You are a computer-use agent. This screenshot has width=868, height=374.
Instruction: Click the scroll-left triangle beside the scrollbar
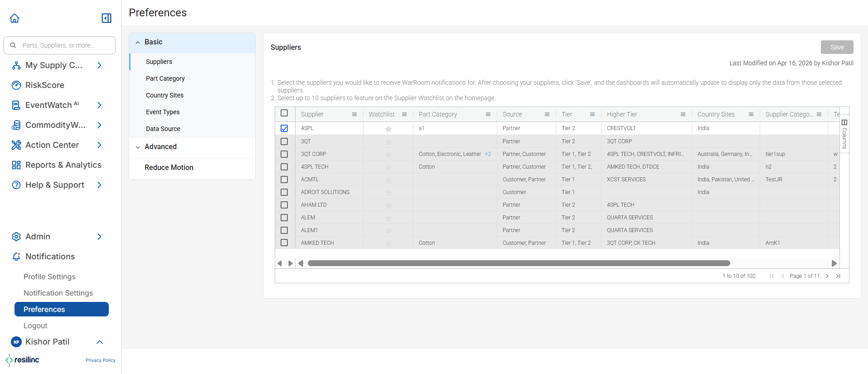(301, 263)
